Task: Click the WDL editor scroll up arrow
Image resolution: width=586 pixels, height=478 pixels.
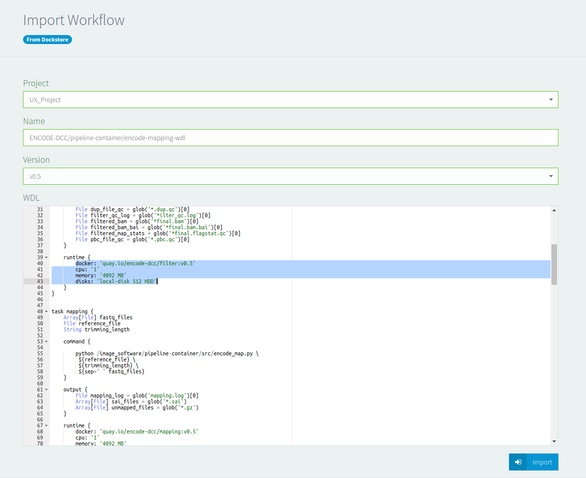Action: tap(554, 210)
